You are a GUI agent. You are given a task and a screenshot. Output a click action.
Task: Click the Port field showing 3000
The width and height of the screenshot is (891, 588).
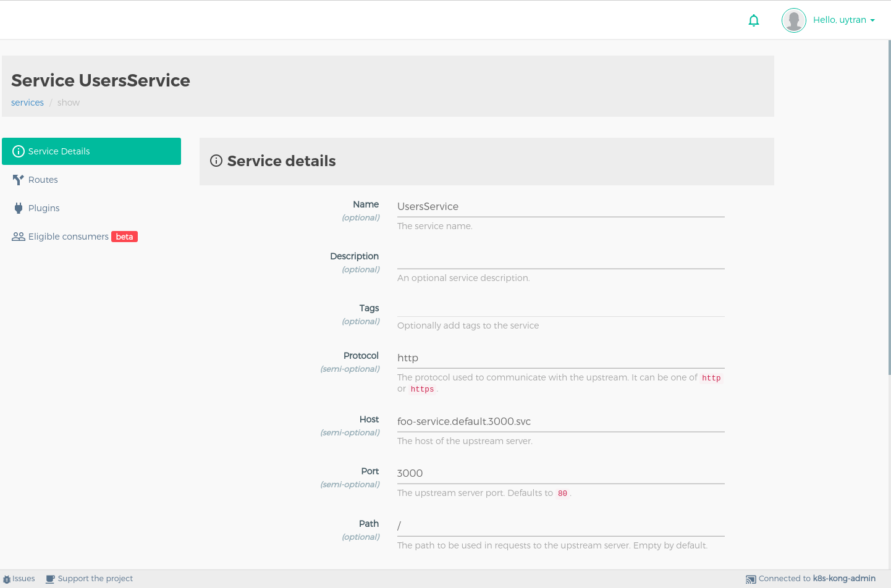[560, 473]
